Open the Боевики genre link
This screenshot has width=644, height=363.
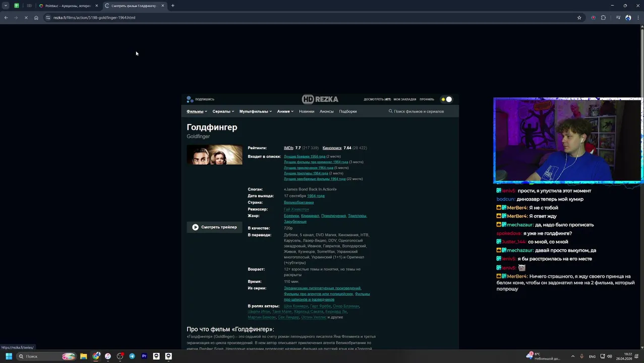291,216
